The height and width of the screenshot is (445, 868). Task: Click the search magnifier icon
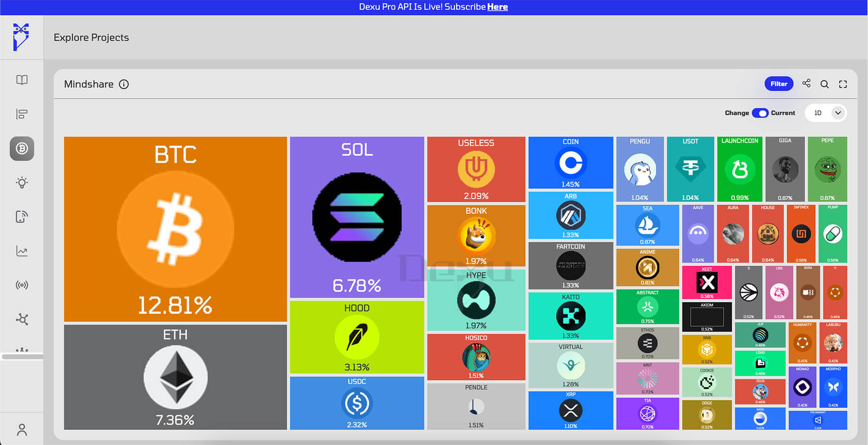824,84
